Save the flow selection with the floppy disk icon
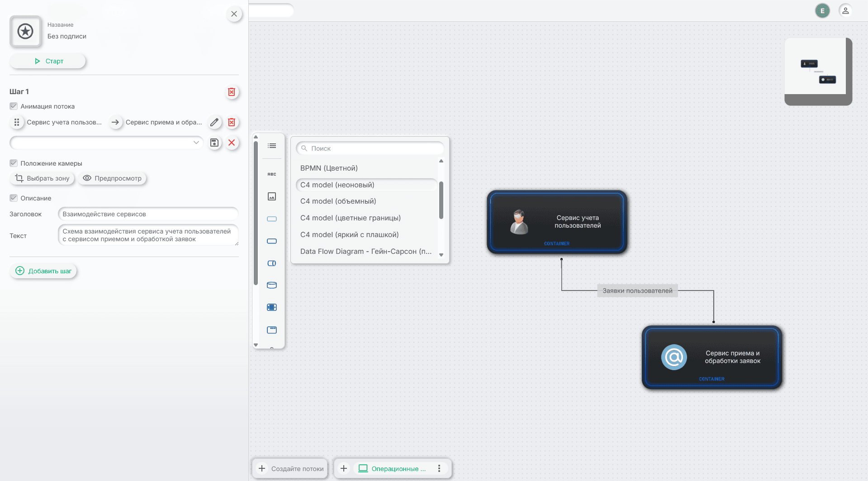 [214, 143]
